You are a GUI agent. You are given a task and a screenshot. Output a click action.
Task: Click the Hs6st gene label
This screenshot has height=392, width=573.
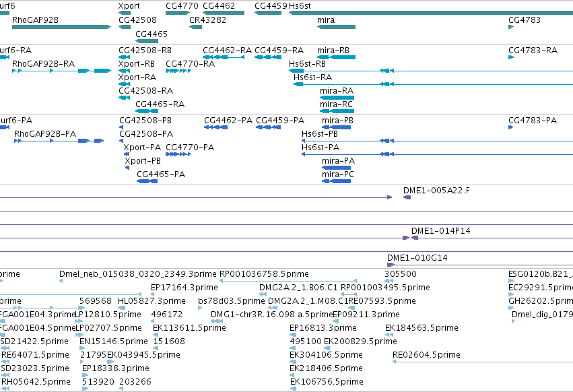(300, 6)
